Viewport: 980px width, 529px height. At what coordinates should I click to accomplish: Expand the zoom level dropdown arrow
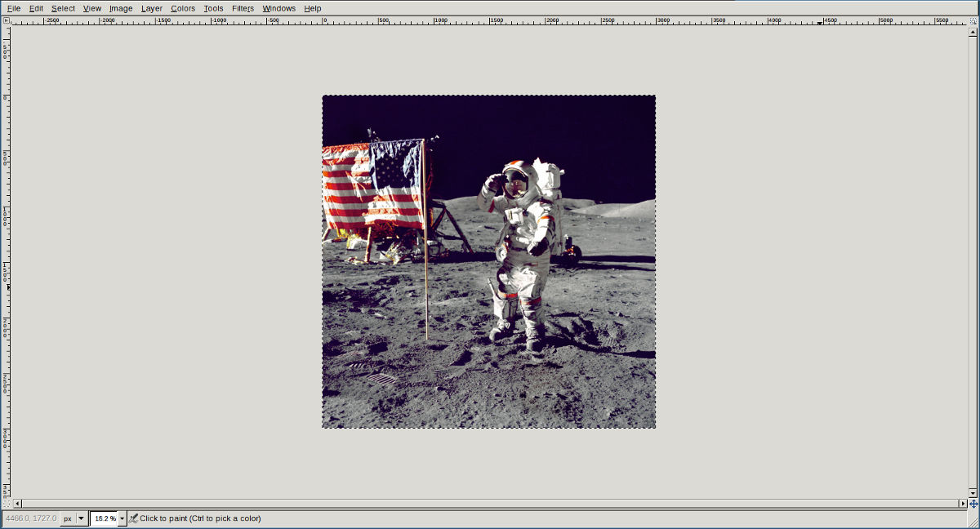pos(122,518)
